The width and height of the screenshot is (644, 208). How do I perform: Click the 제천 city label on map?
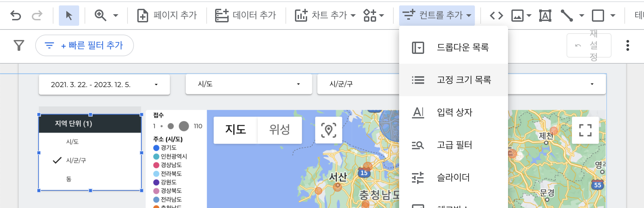click(546, 136)
